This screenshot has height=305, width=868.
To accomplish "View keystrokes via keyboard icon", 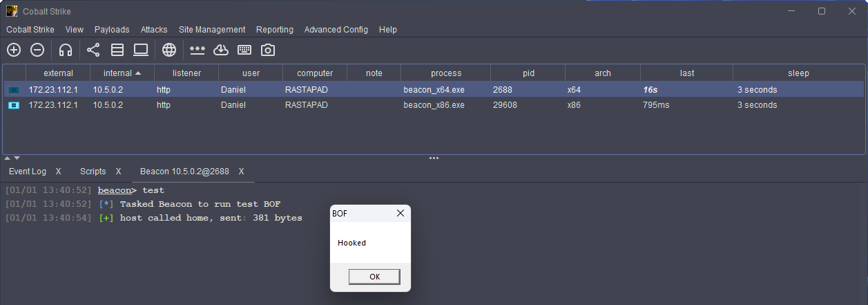I will (x=244, y=50).
